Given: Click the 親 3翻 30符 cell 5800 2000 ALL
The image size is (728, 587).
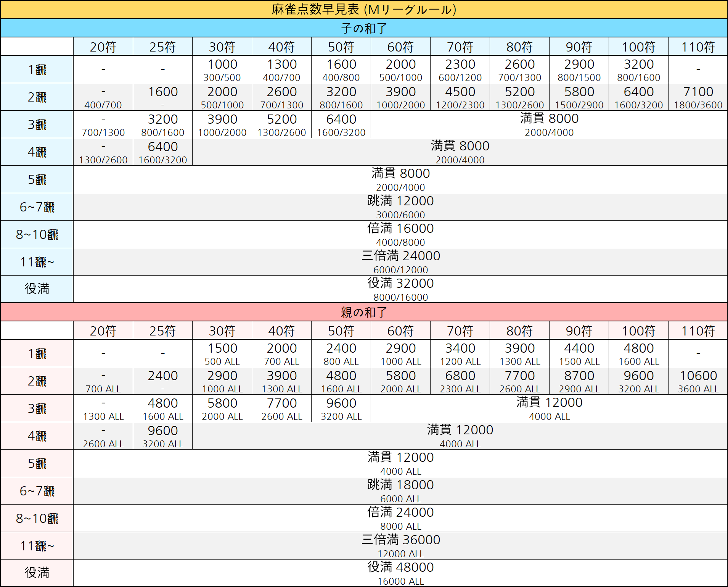Looking at the screenshot, I should coord(222,408).
